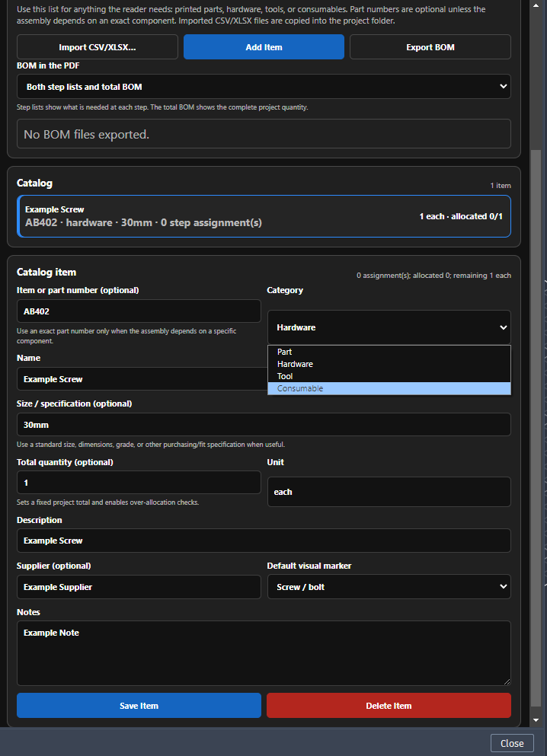Image resolution: width=547 pixels, height=756 pixels.
Task: Click the Catalog item heading
Action: coord(46,272)
